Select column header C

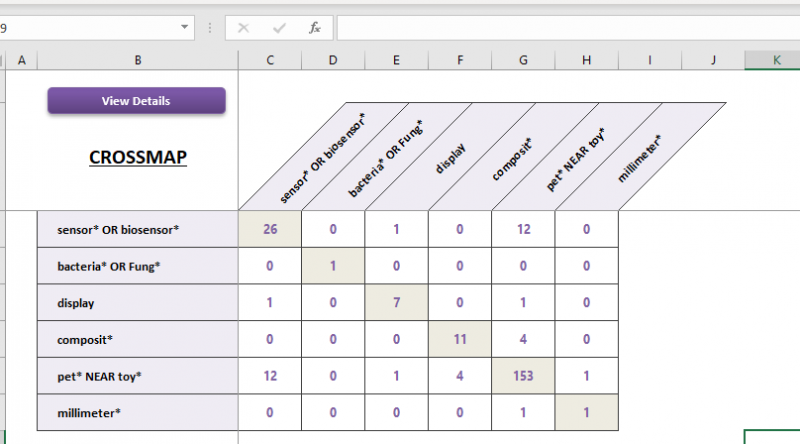pos(270,60)
